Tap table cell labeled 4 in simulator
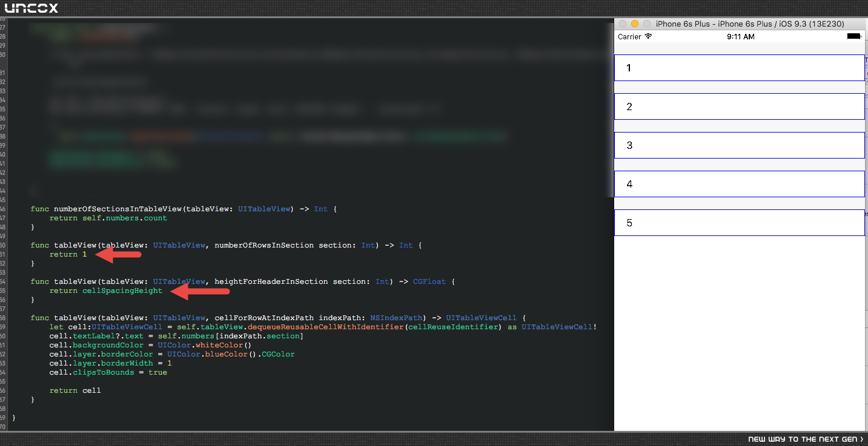The height and width of the screenshot is (446, 868). pos(739,184)
